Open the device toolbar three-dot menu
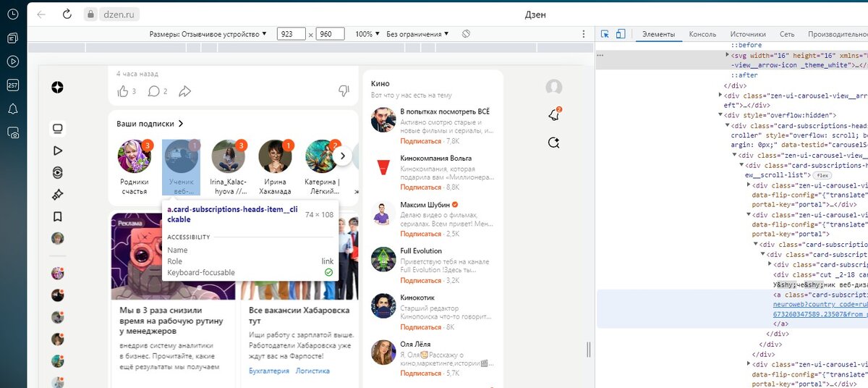The width and height of the screenshot is (868, 388). pos(584,34)
